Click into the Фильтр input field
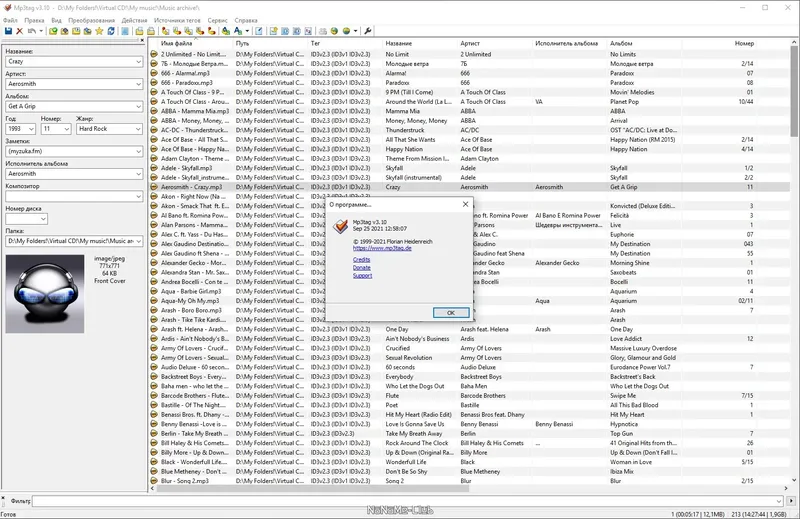 coord(407,501)
